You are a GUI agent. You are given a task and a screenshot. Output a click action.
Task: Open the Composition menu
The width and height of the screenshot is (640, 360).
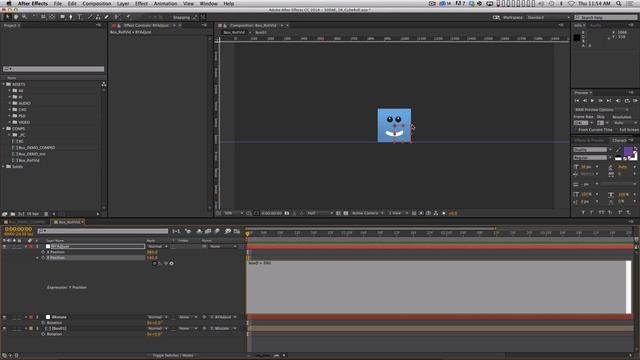click(x=97, y=3)
